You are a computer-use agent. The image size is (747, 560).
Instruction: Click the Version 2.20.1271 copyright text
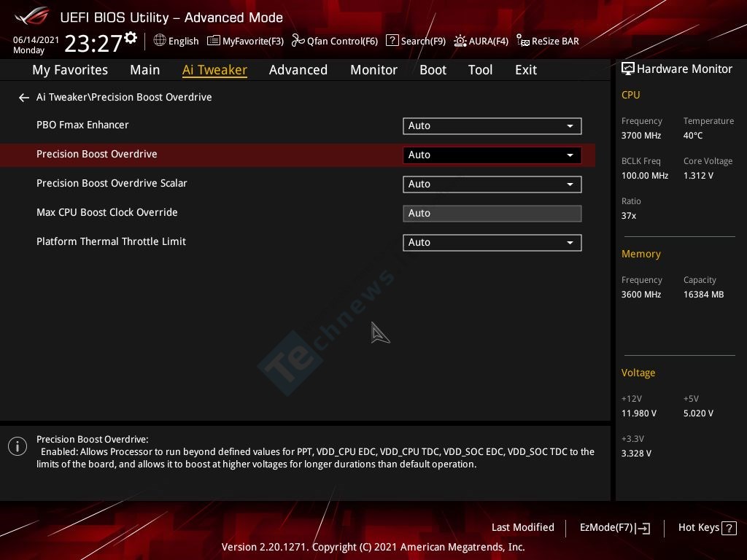pos(373,547)
